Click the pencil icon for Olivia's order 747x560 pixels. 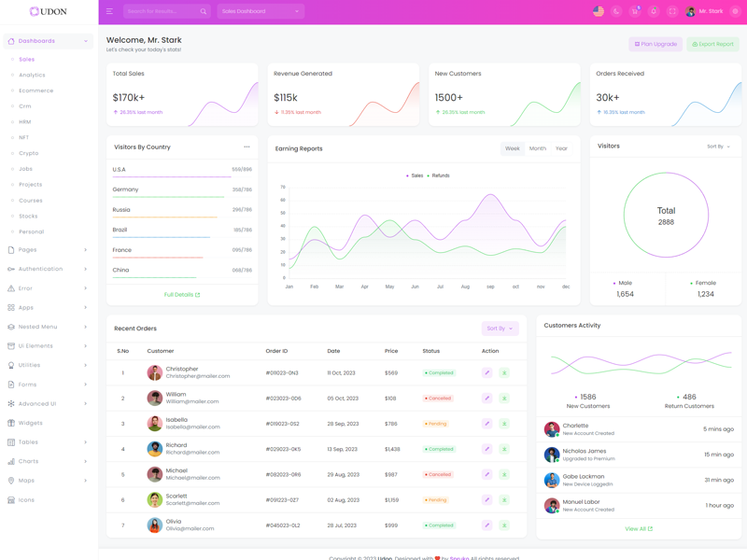[486, 525]
